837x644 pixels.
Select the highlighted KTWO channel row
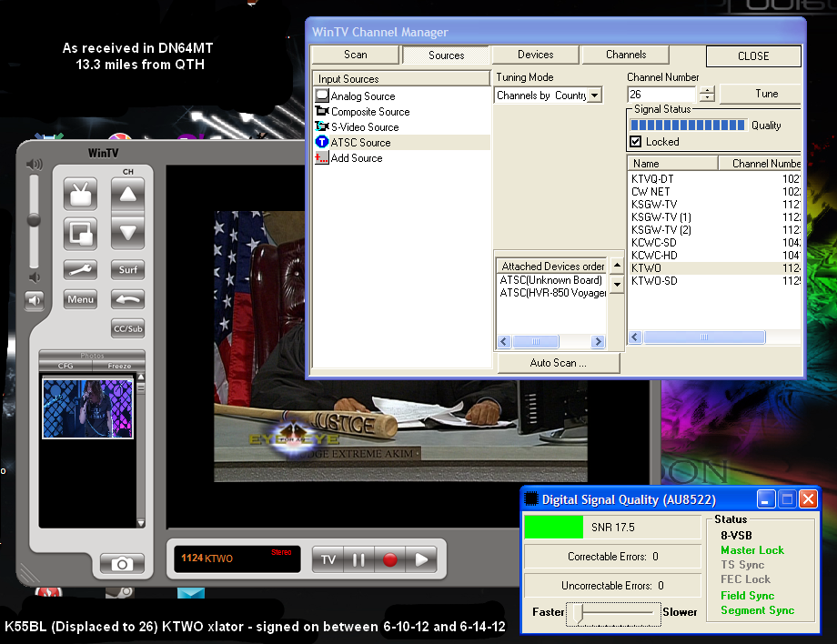[x=715, y=267]
